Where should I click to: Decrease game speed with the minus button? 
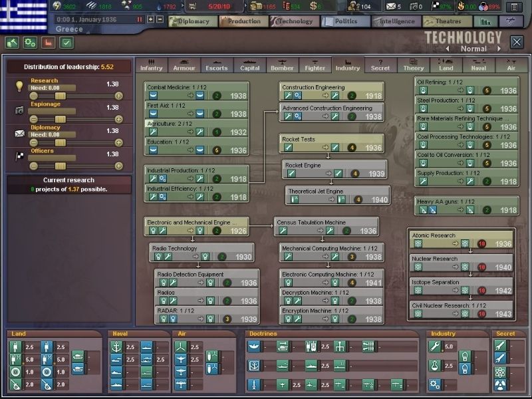[160, 19]
